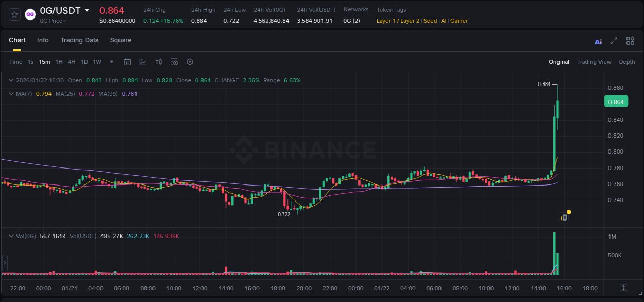
Task: Launch the Ai analysis feature
Action: pyautogui.click(x=598, y=41)
